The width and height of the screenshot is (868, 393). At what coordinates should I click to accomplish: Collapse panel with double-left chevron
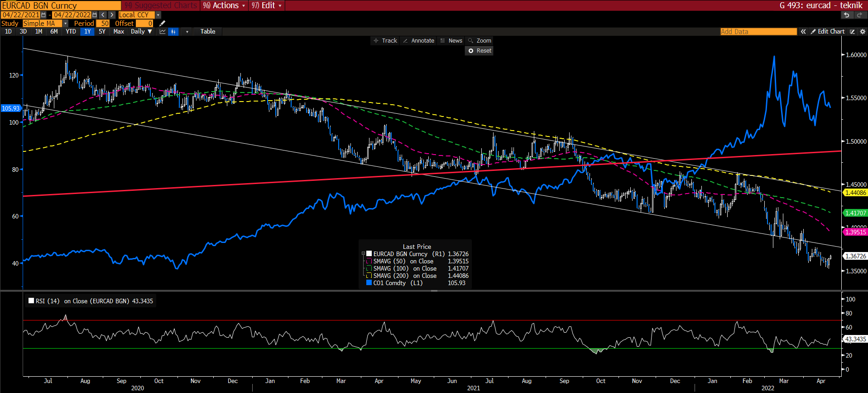click(x=803, y=31)
